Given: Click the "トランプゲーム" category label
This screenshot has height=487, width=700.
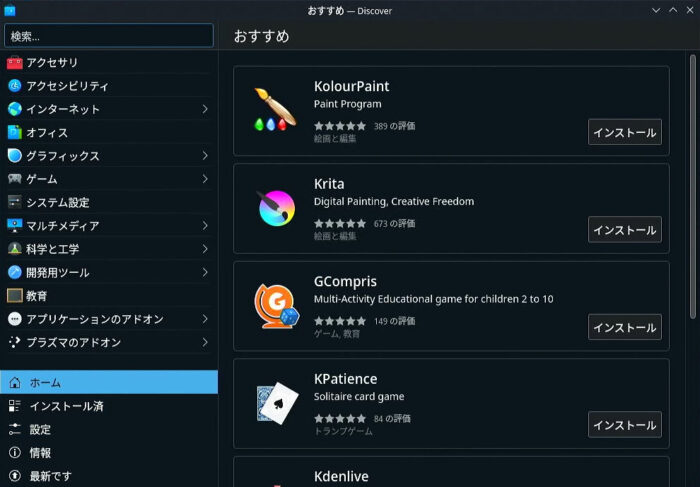Looking at the screenshot, I should pos(343,431).
